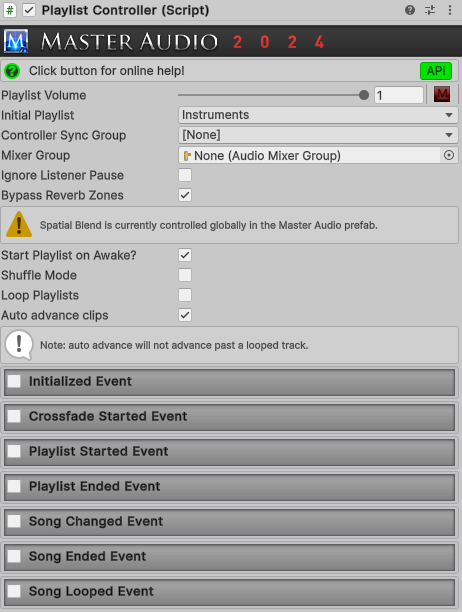
Task: Click the Initialized Event header bar
Action: click(229, 382)
